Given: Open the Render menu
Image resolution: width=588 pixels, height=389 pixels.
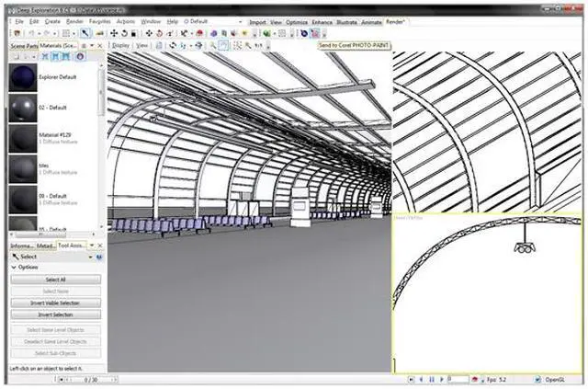Looking at the screenshot, I should pos(73,20).
